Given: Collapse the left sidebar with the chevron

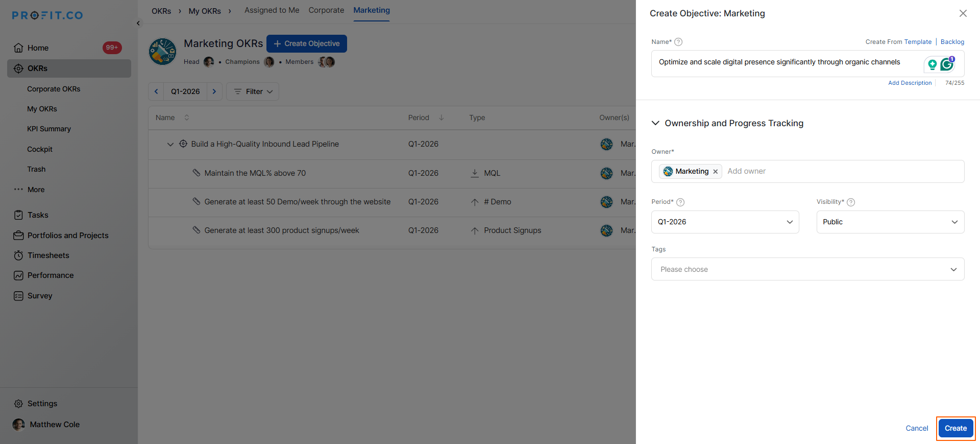Looking at the screenshot, I should point(138,23).
